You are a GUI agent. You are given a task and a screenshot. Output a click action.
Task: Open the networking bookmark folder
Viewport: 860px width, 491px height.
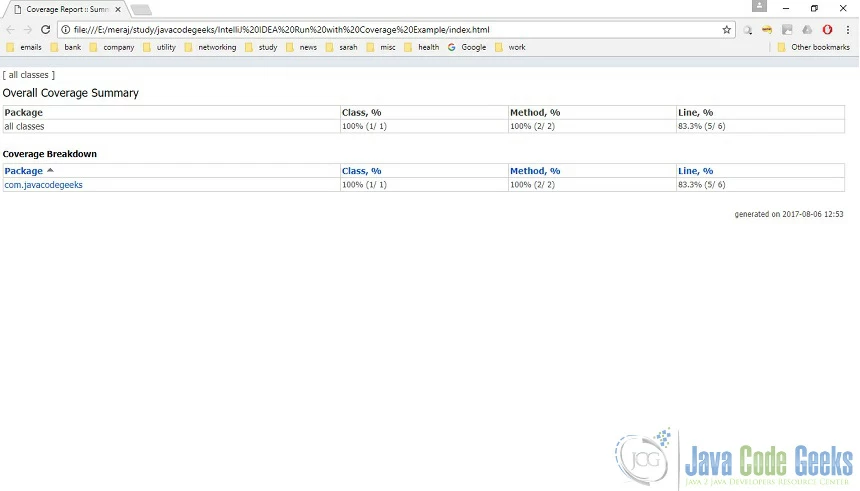click(x=210, y=47)
